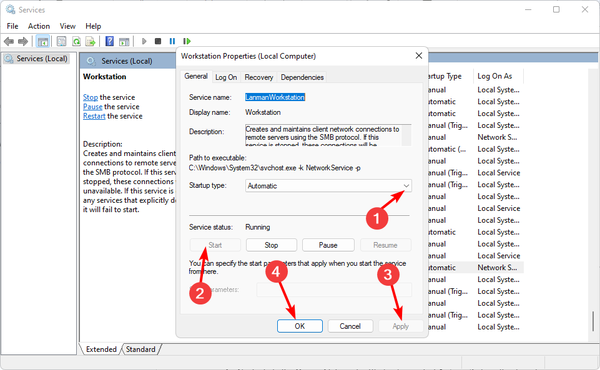Click the Apply button

click(401, 326)
